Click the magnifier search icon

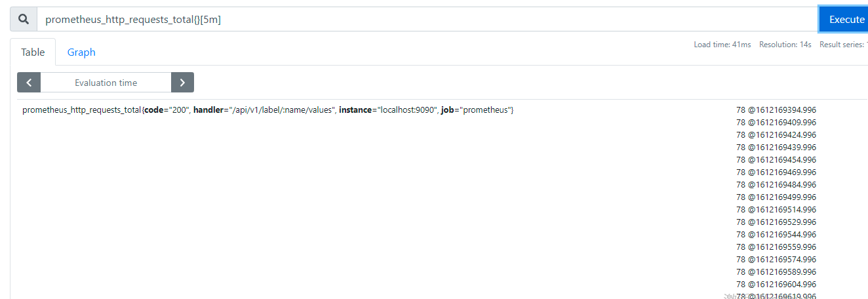point(24,20)
